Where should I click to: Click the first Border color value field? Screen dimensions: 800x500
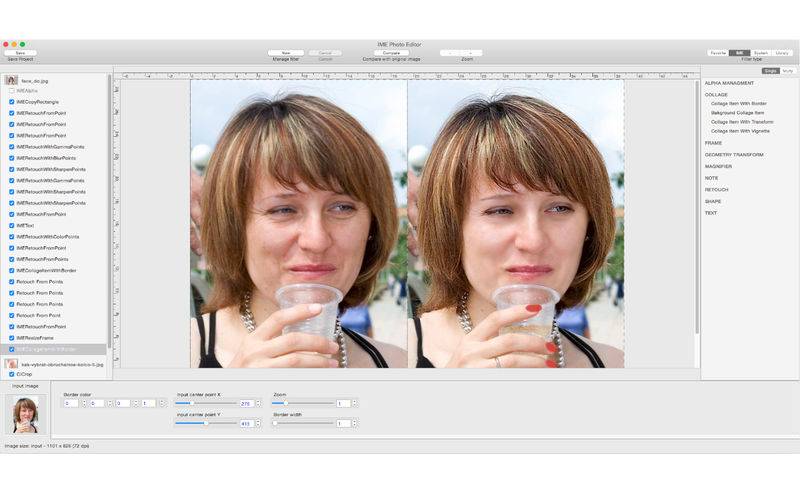point(71,404)
